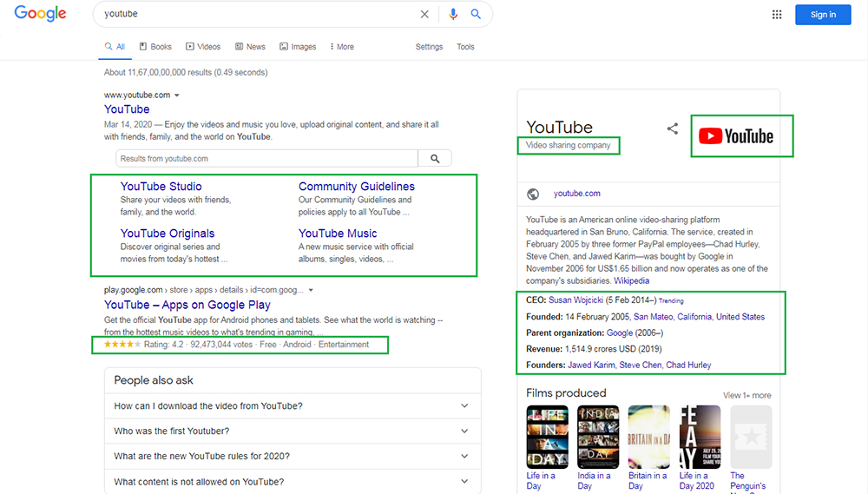Open search Tools

[465, 47]
